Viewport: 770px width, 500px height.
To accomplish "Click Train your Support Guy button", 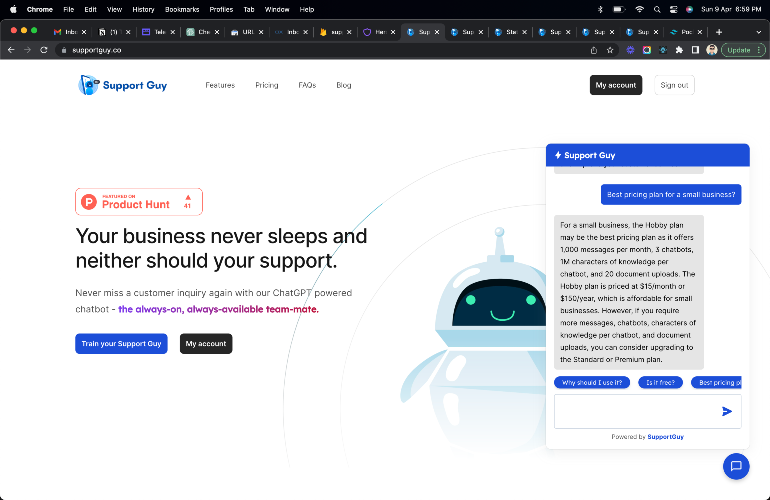I will (121, 344).
